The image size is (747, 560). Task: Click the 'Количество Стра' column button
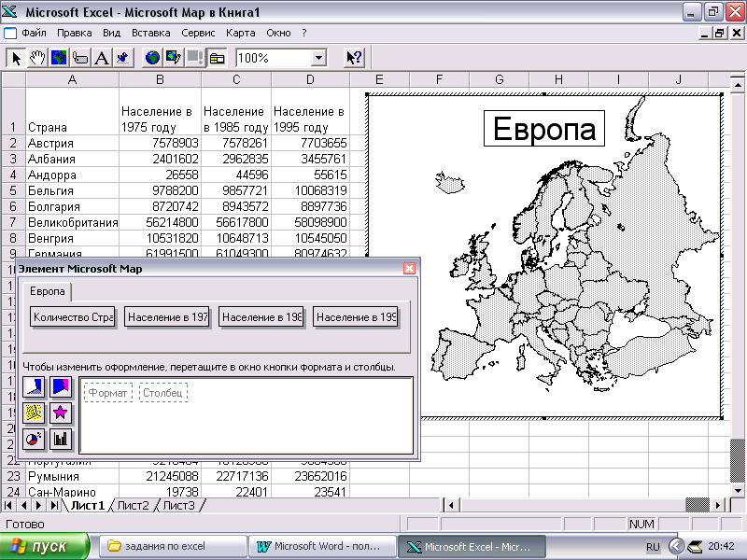pyautogui.click(x=73, y=317)
